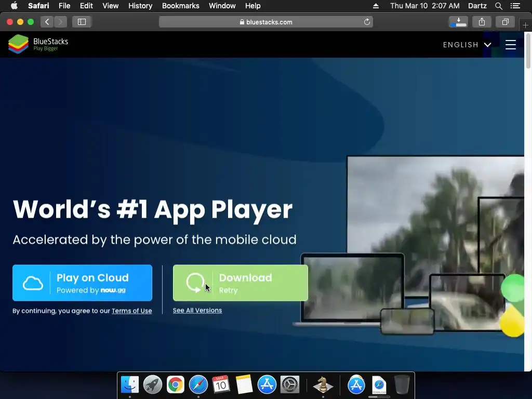Go back with Safari back arrow

tap(47, 22)
